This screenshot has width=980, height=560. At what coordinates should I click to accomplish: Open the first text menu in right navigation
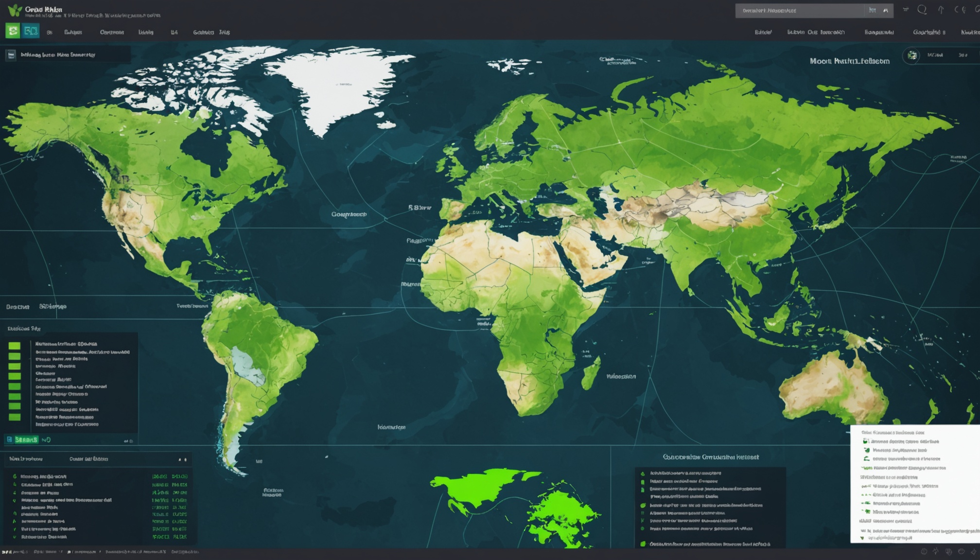[x=763, y=32]
